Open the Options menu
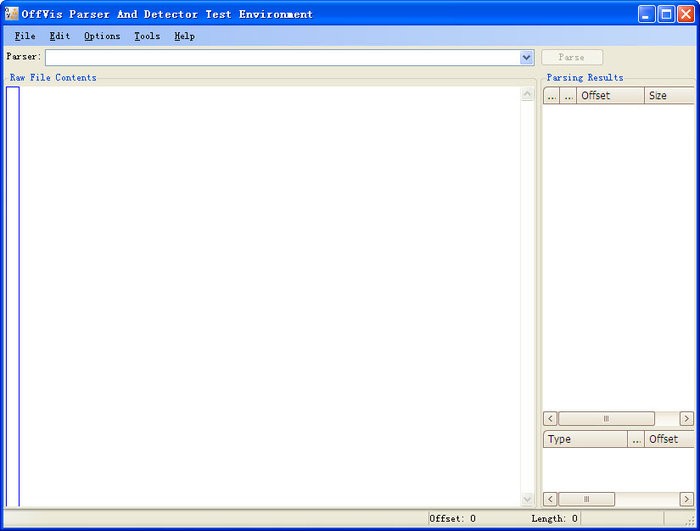Screen dimensions: 700x531 pos(102,36)
